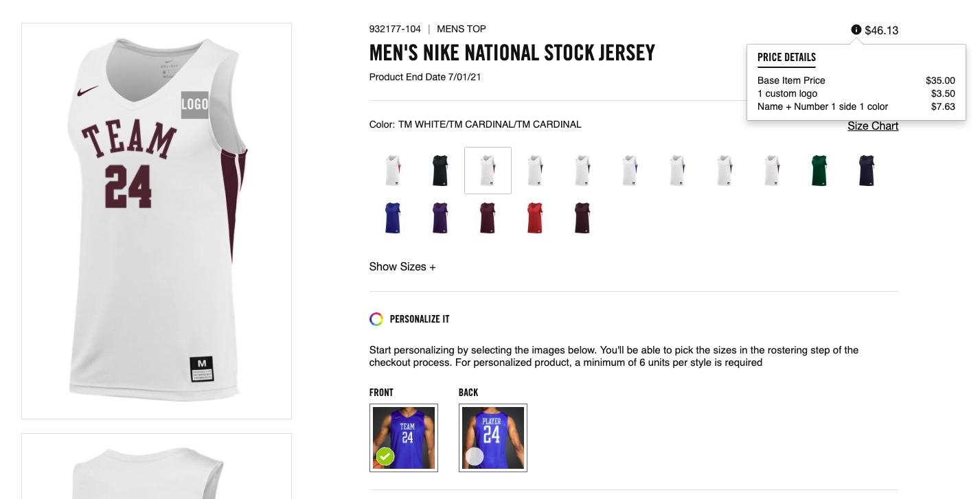Screen dimensions: 980x499
Task: Select the bright red jersey swatch
Action: click(535, 217)
